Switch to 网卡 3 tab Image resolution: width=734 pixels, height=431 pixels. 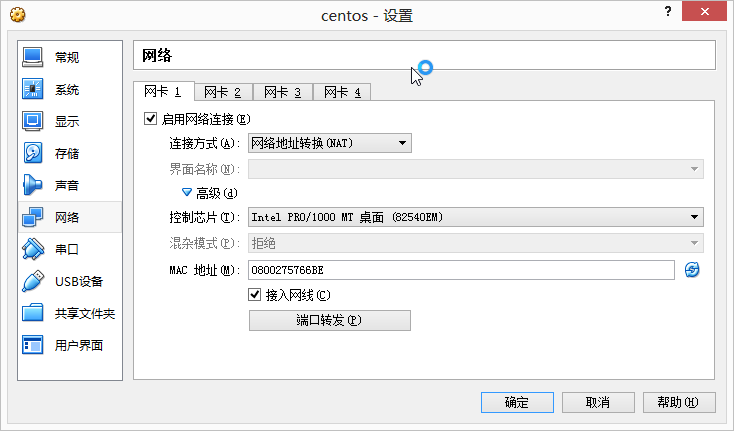coord(283,92)
